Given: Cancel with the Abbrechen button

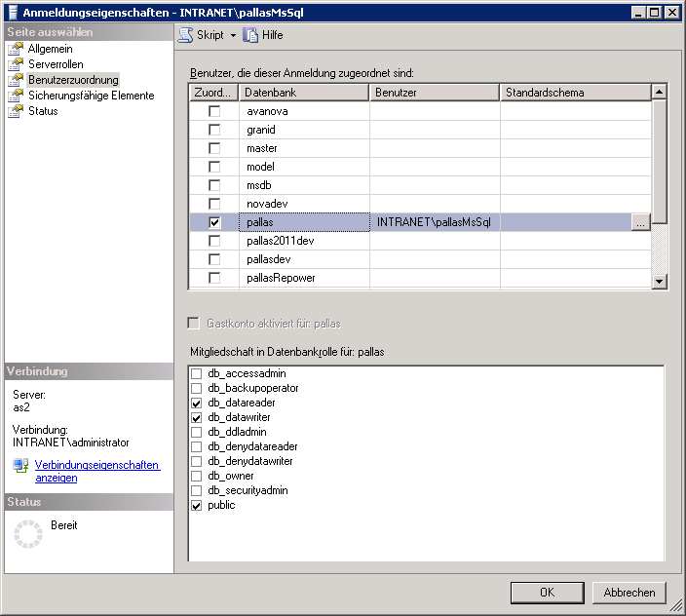Looking at the screenshot, I should click(x=629, y=593).
